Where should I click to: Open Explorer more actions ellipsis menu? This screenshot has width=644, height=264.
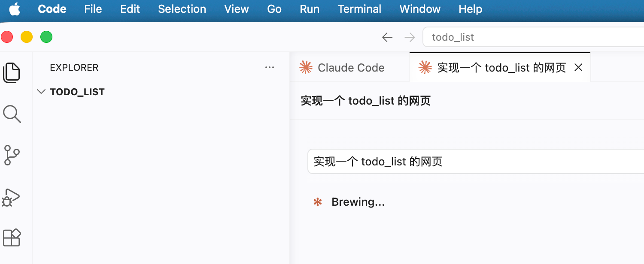[270, 67]
